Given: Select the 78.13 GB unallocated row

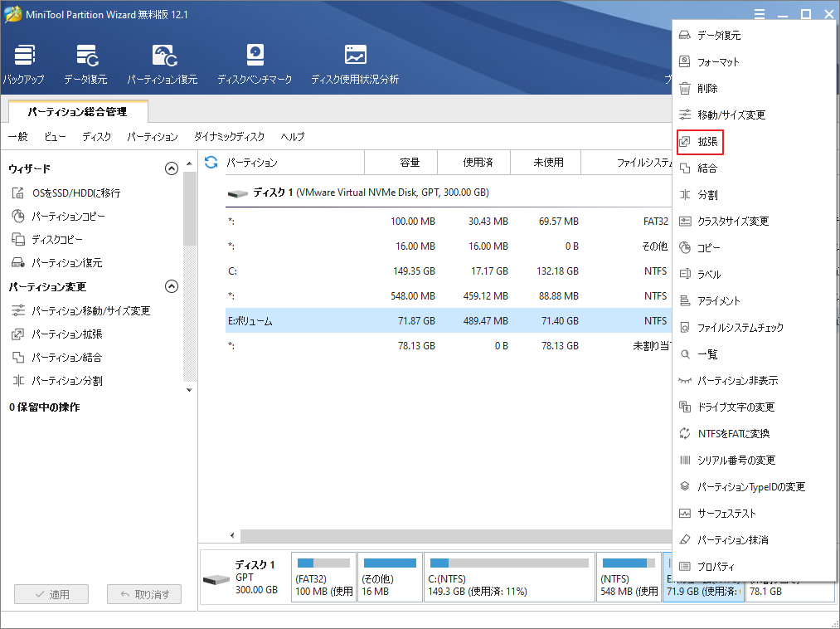Looking at the screenshot, I should pos(448,346).
